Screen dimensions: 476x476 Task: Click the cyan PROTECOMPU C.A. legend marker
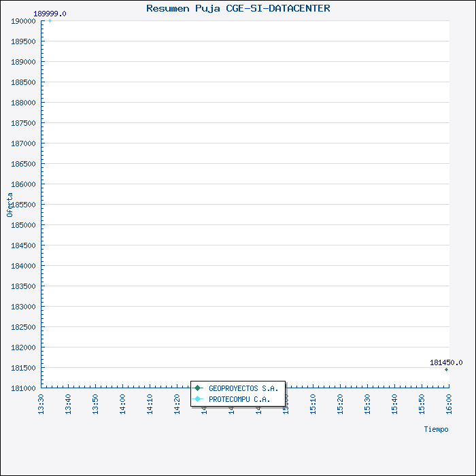[198, 399]
